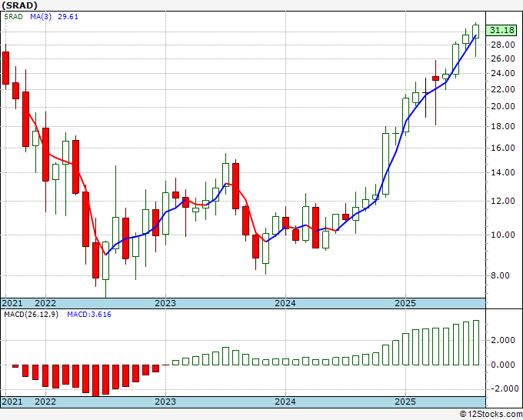Select the SRAD legend label
The width and height of the screenshot is (523, 420).
click(13, 17)
